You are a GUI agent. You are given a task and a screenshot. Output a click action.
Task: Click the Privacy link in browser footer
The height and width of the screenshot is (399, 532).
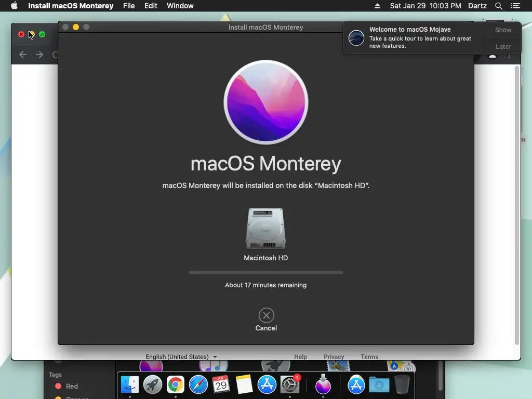334,356
